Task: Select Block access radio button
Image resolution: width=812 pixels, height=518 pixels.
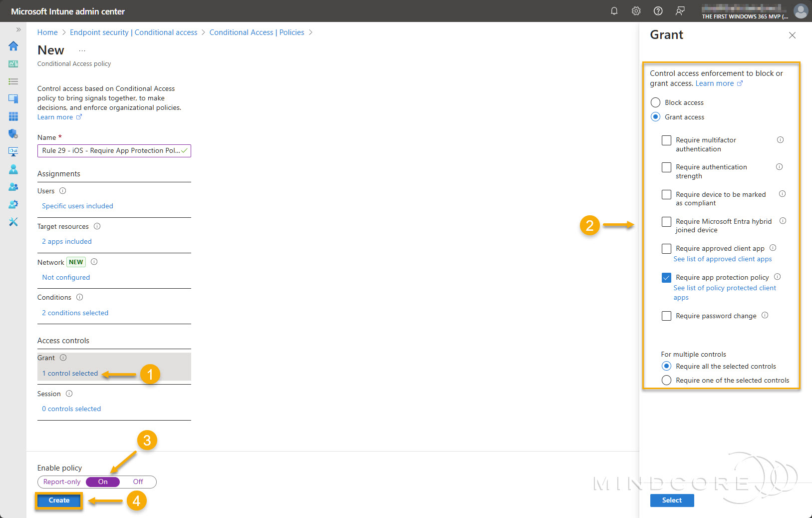Action: tap(656, 102)
